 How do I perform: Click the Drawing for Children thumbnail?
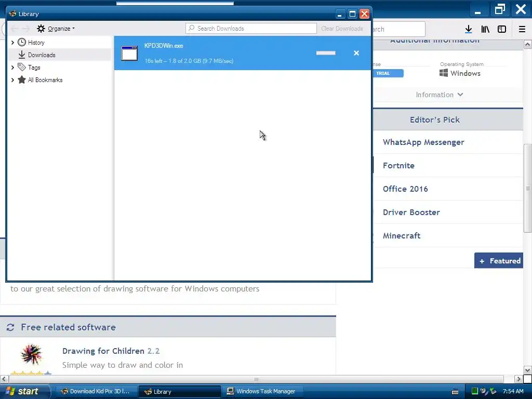pos(31,355)
